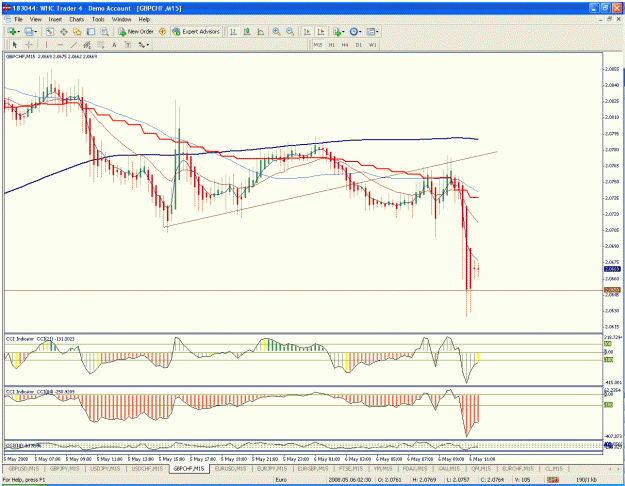Switch to the USDCHF,M15 chart tab
The image size is (625, 486).
[x=148, y=469]
